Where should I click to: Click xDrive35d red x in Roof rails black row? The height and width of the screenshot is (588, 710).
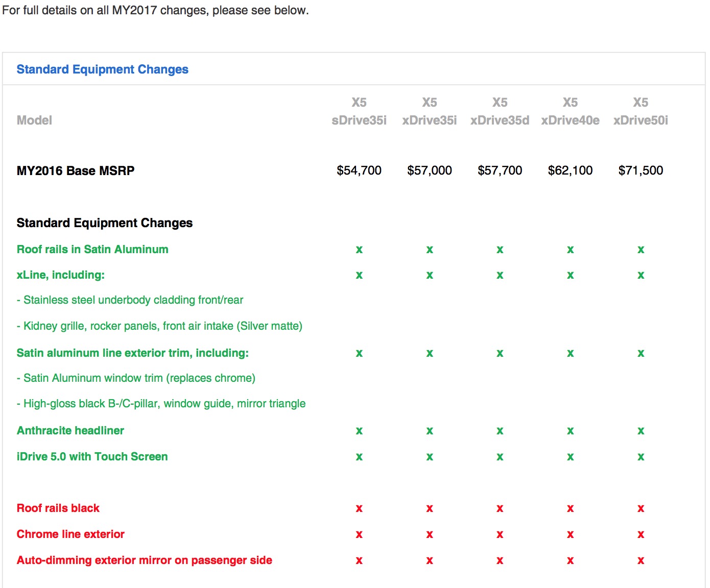[500, 508]
